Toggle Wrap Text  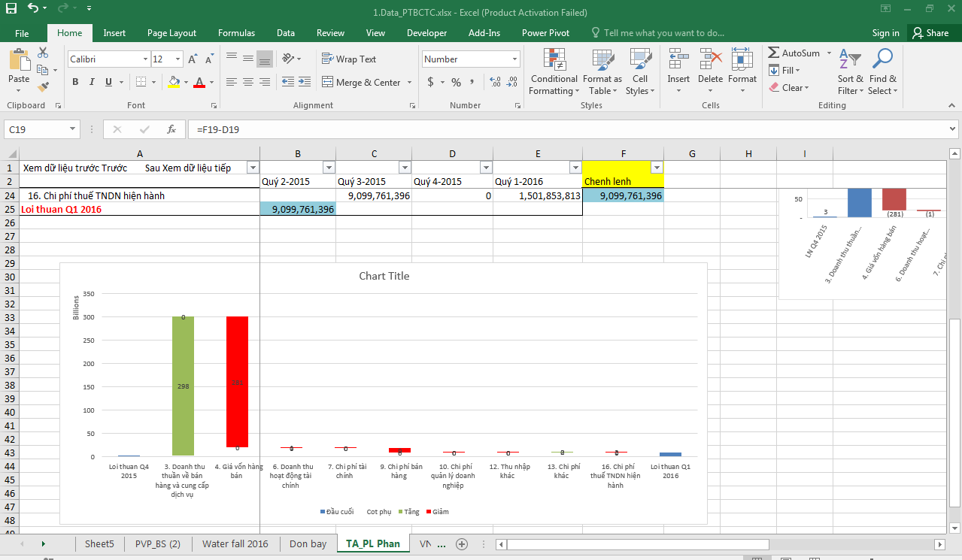tap(349, 59)
